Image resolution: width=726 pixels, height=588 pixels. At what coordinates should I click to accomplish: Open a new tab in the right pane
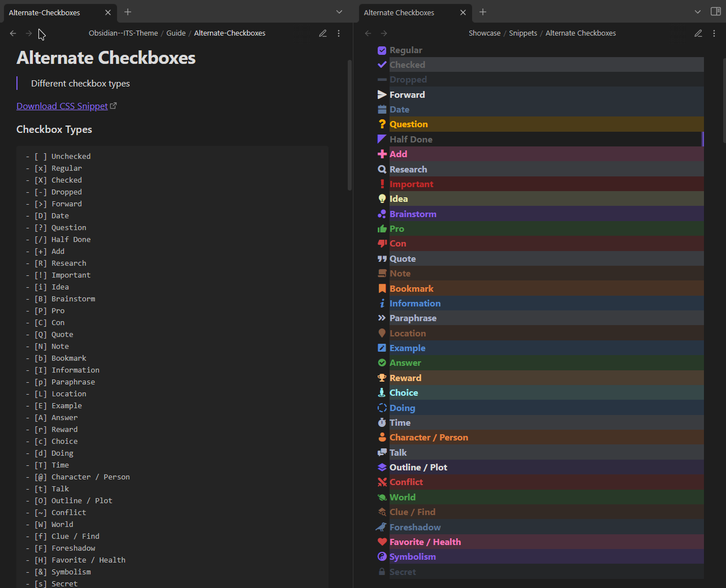point(483,12)
